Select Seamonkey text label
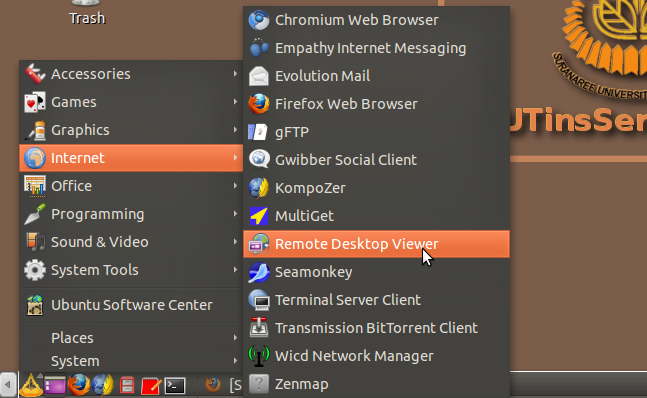The height and width of the screenshot is (398, 647). click(x=314, y=272)
